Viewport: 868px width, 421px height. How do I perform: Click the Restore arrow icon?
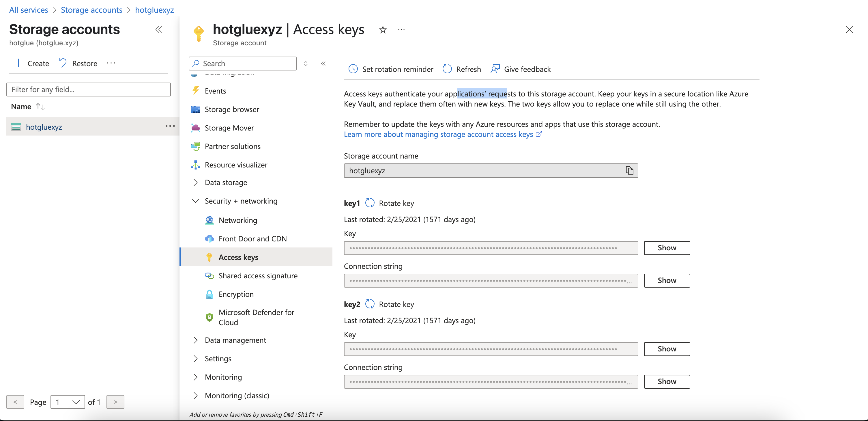point(63,63)
